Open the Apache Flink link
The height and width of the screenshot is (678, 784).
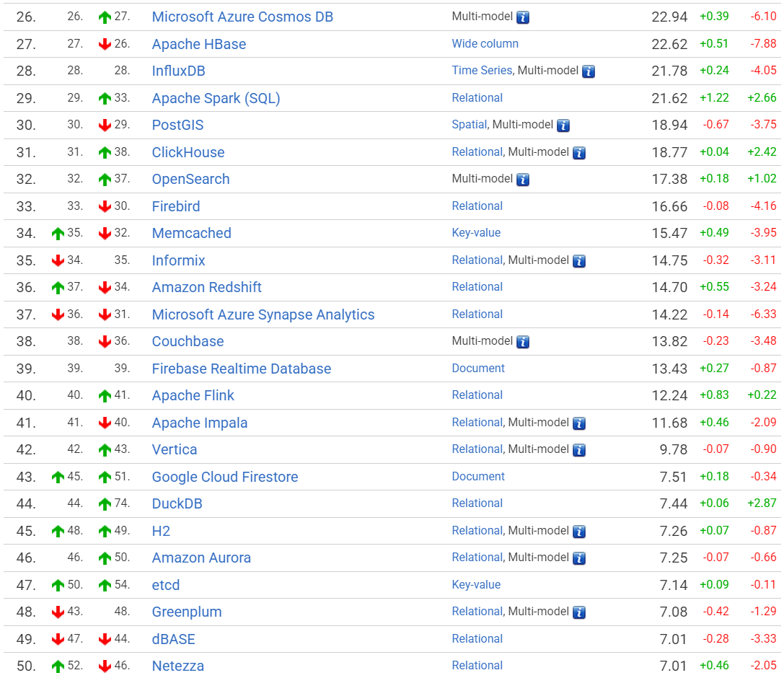(x=193, y=396)
